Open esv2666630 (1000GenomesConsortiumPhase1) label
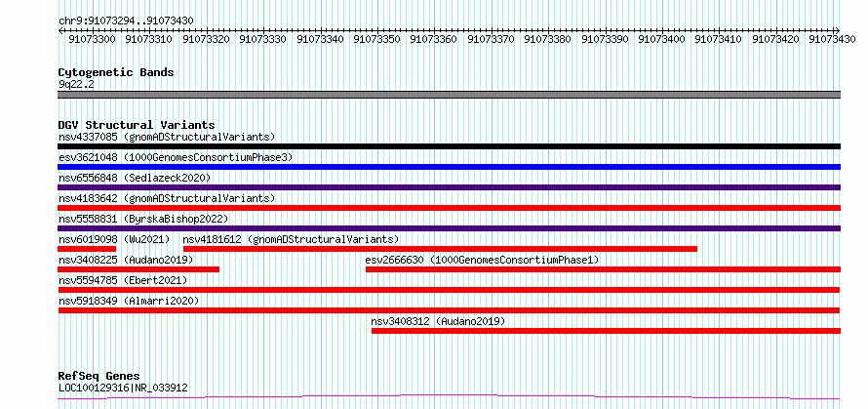The height and width of the screenshot is (409, 868). click(x=482, y=260)
